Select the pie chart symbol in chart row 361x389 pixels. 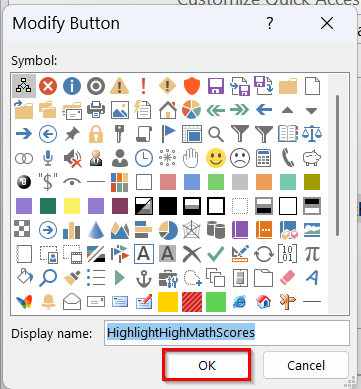click(x=168, y=230)
